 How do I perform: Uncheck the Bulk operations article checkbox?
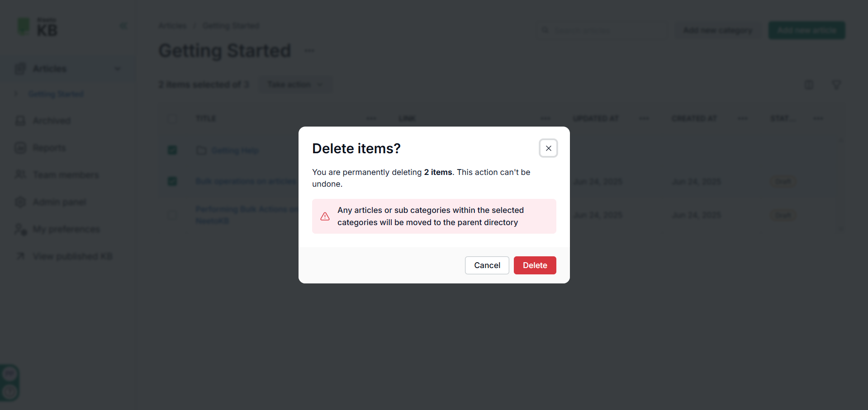click(172, 181)
